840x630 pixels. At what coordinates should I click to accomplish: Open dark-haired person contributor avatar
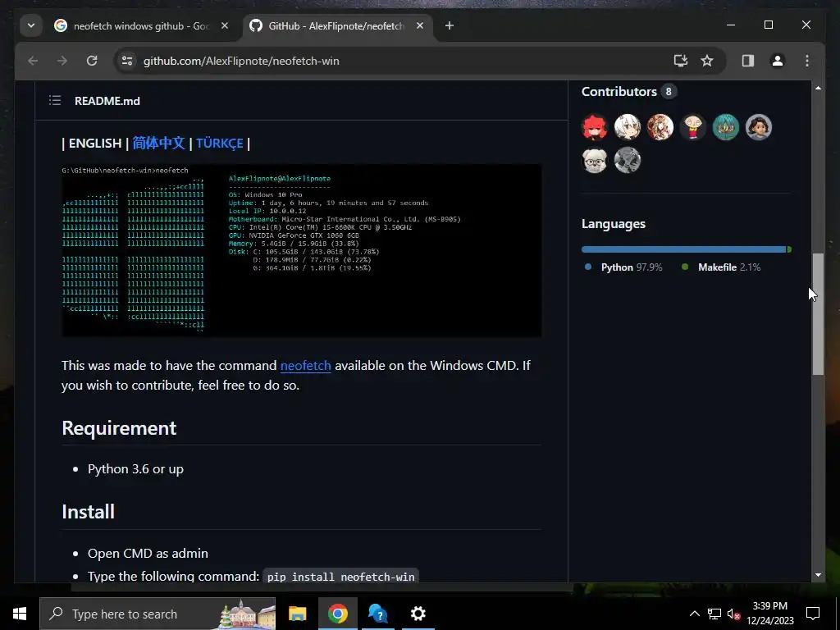(x=759, y=127)
